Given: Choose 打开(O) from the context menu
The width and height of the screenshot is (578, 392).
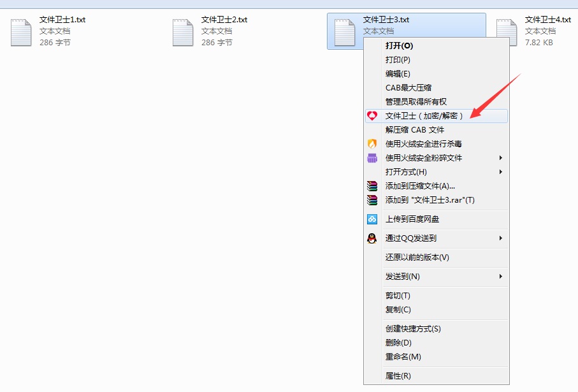Looking at the screenshot, I should pos(436,46).
